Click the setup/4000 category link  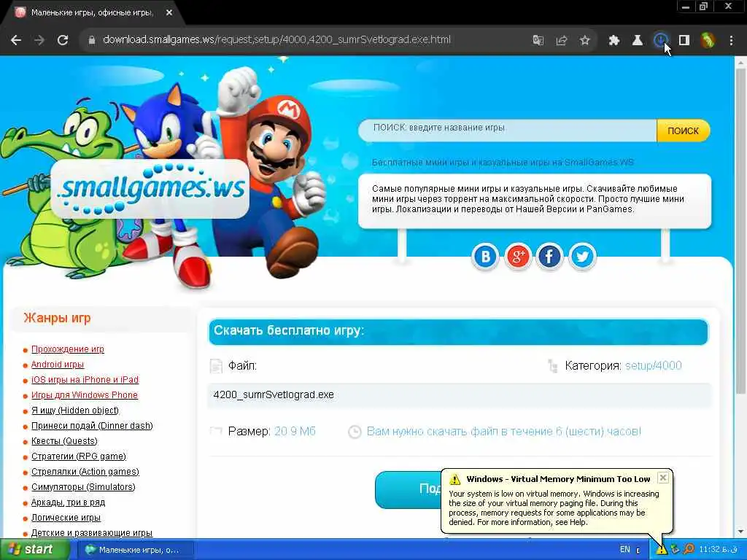coord(653,365)
